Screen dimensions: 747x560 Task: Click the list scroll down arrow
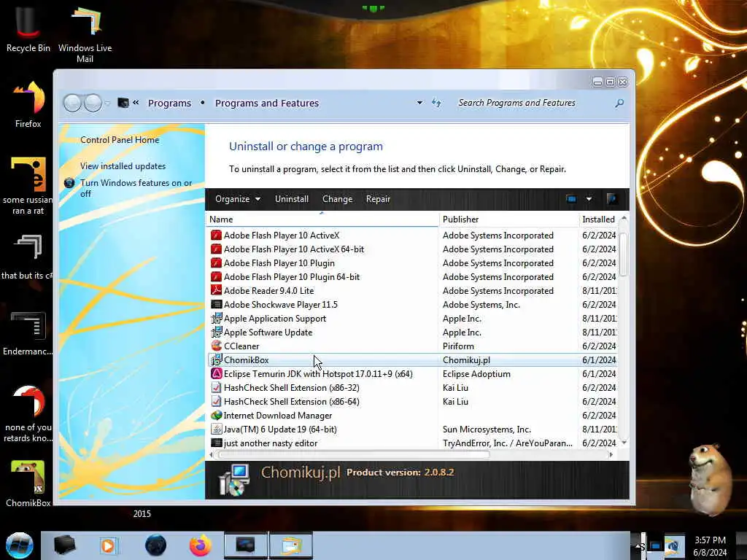[x=624, y=443]
